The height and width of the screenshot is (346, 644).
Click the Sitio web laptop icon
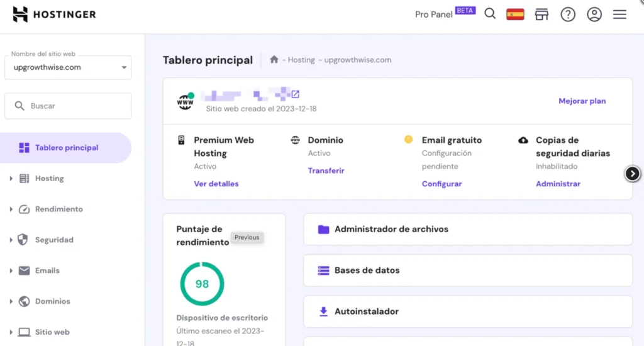click(x=25, y=332)
